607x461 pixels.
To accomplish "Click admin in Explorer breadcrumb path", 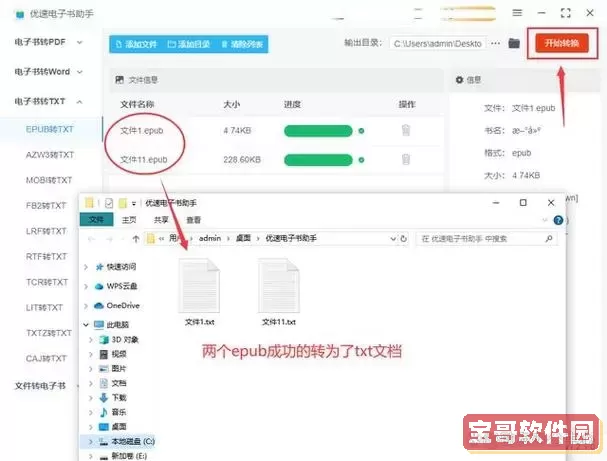I will pyautogui.click(x=210, y=238).
